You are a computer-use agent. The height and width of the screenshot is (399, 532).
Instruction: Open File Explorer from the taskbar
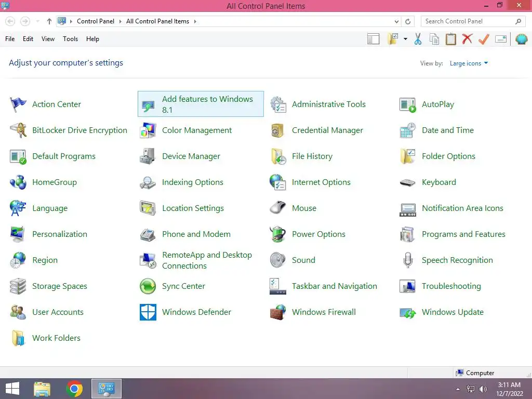(42, 389)
